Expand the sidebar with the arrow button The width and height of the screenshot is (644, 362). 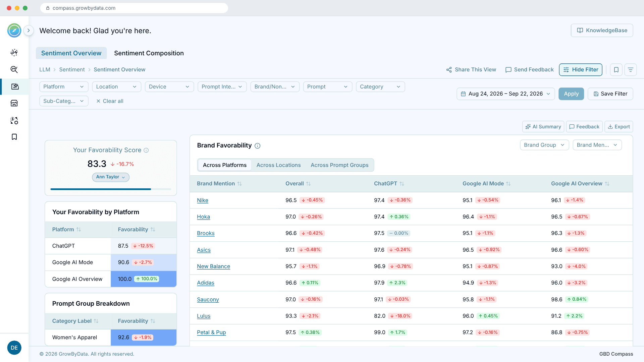(29, 31)
